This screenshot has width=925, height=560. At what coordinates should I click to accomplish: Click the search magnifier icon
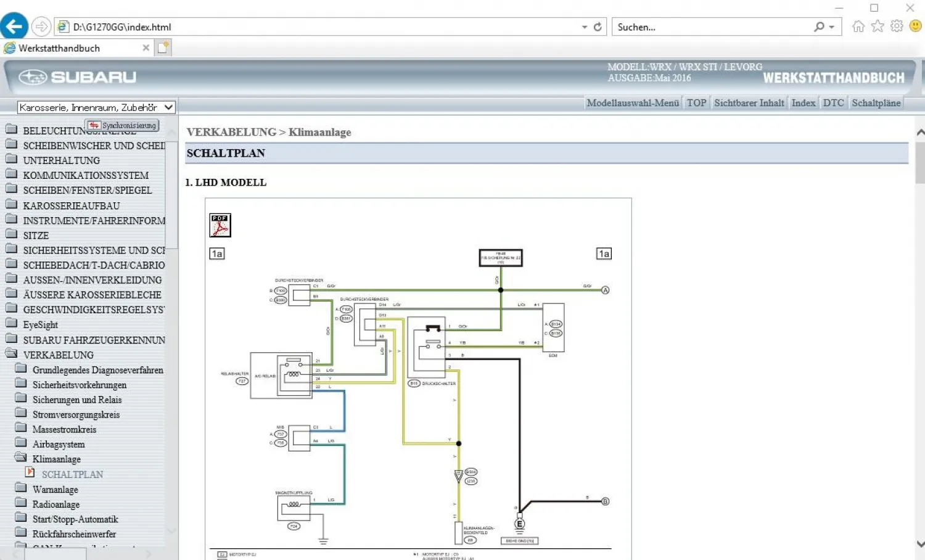point(819,27)
